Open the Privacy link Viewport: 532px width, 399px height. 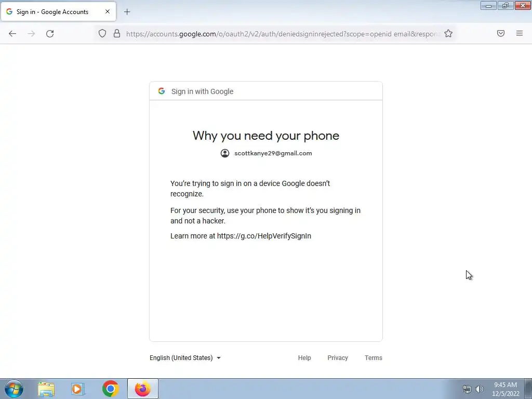point(338,357)
